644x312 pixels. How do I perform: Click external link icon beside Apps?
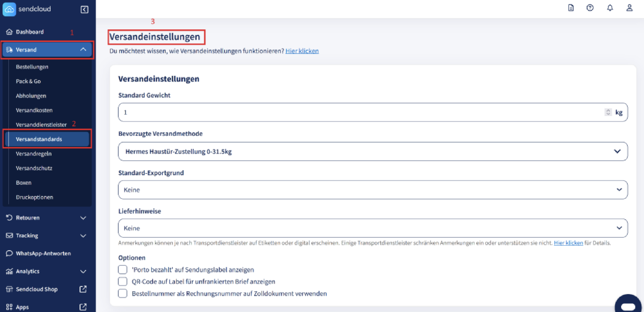pyautogui.click(x=83, y=307)
